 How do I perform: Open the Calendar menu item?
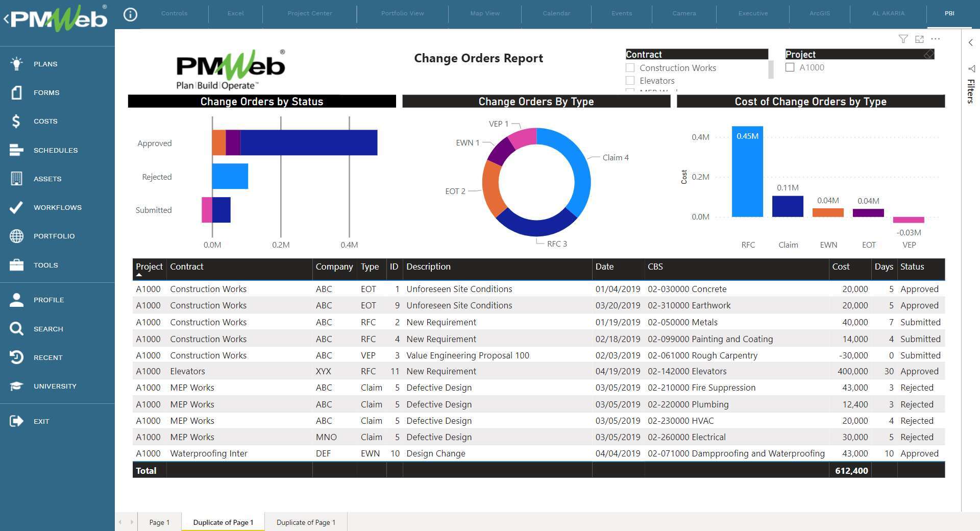pyautogui.click(x=556, y=13)
